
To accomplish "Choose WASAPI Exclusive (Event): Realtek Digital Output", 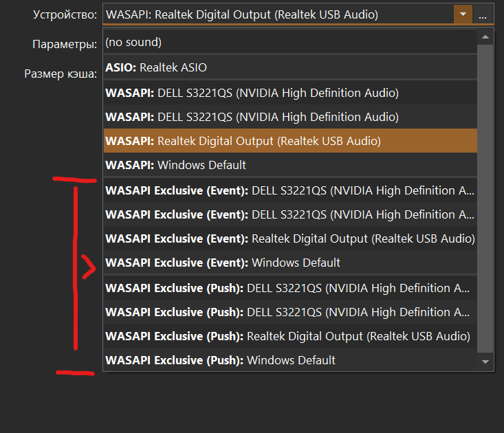I will pos(290,238).
